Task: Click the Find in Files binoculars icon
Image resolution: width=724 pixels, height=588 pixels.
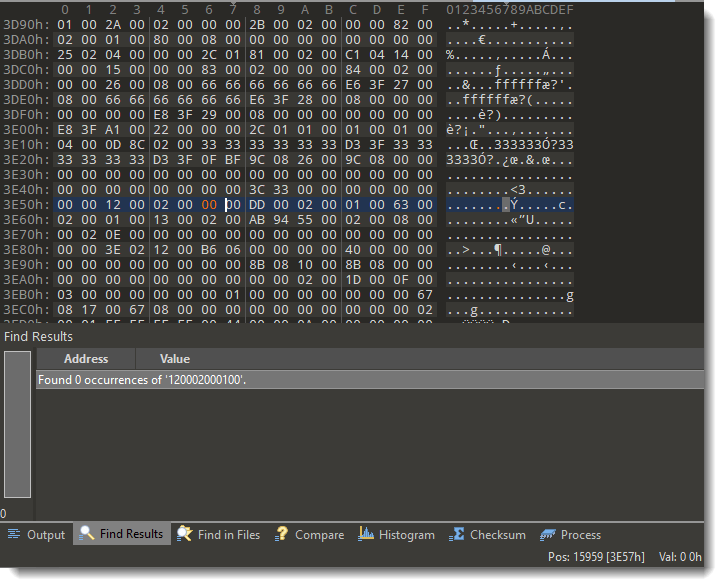Action: click(x=185, y=535)
